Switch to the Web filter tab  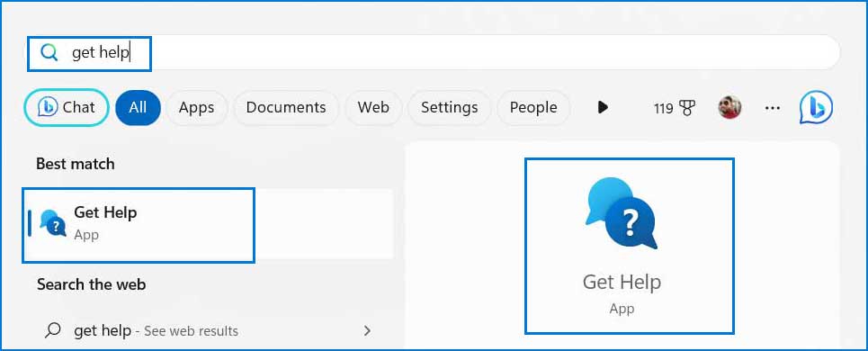(x=373, y=107)
